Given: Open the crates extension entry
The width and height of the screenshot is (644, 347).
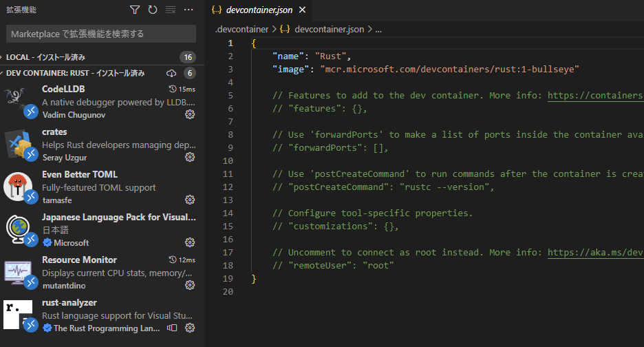Looking at the screenshot, I should pos(102,145).
